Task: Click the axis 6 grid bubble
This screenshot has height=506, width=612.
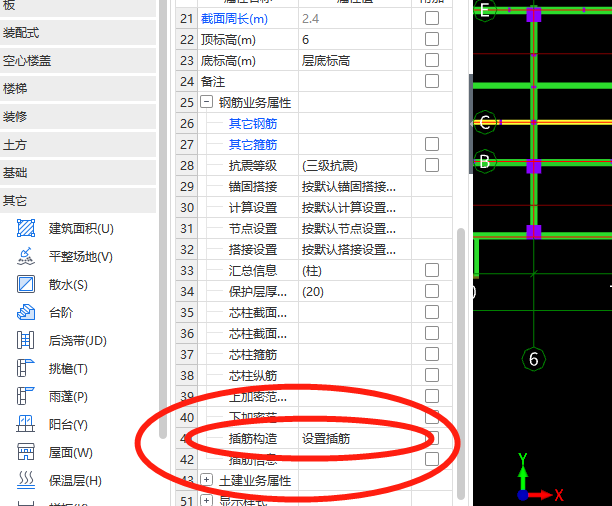Action: (534, 359)
